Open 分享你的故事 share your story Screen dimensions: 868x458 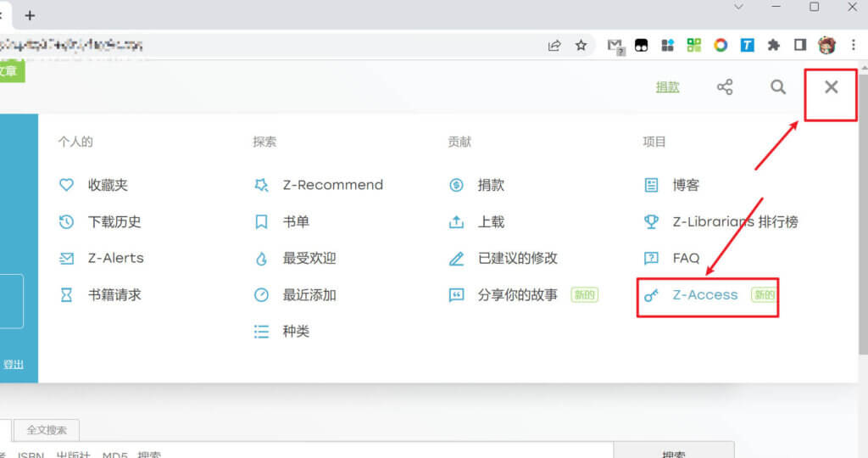[517, 295]
